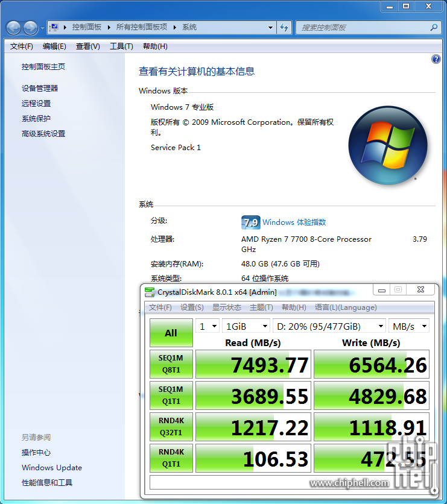Viewport: 447px width, 504px height.
Task: Minimize the Control Panel system window
Action: coord(390,6)
